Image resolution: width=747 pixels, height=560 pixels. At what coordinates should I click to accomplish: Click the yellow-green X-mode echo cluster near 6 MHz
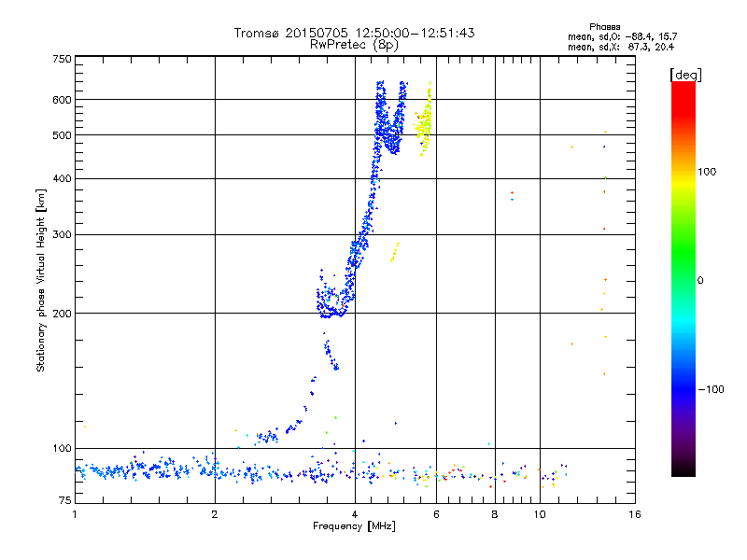pyautogui.click(x=424, y=119)
